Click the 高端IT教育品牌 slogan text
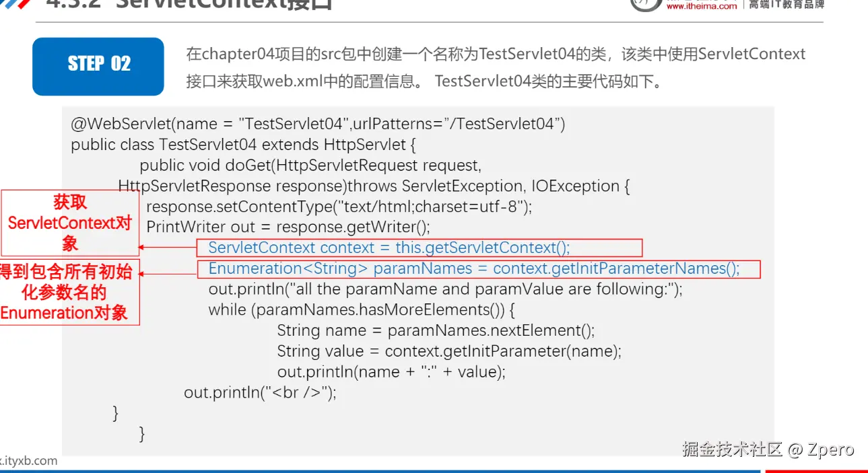The height and width of the screenshot is (473, 868). pyautogui.click(x=787, y=5)
